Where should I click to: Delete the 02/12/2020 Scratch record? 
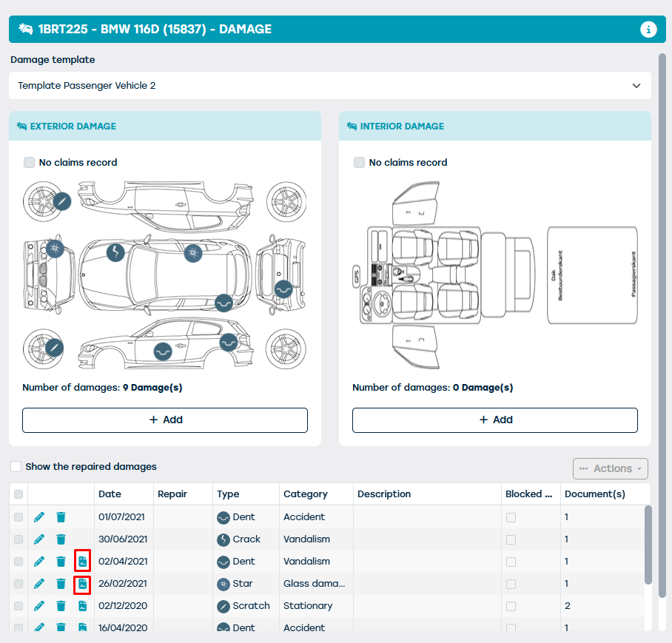[x=61, y=606]
